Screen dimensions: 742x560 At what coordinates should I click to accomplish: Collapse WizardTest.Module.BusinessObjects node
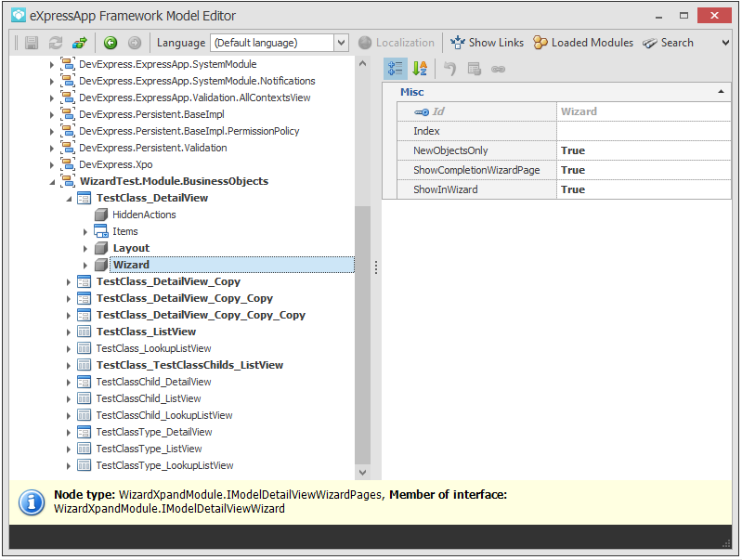click(x=52, y=182)
